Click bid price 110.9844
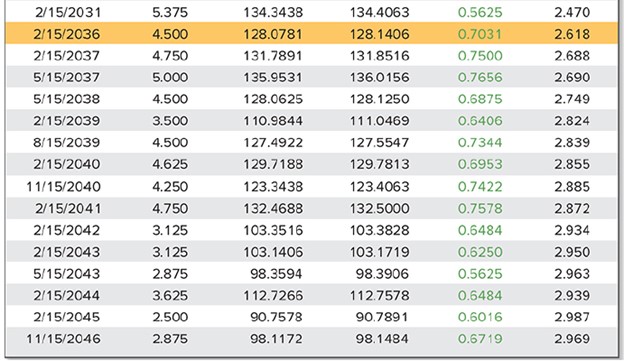Image resolution: width=624 pixels, height=361 pixels. pos(273,121)
